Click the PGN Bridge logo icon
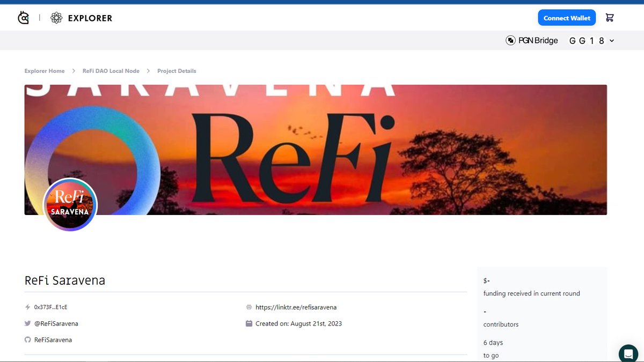The image size is (644, 362). coord(511,40)
